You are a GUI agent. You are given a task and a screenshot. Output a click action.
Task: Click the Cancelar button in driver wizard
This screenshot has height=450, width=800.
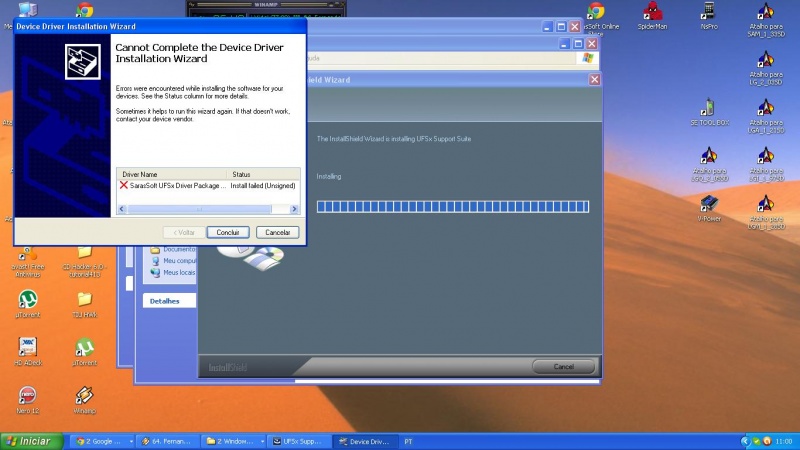[x=278, y=232]
